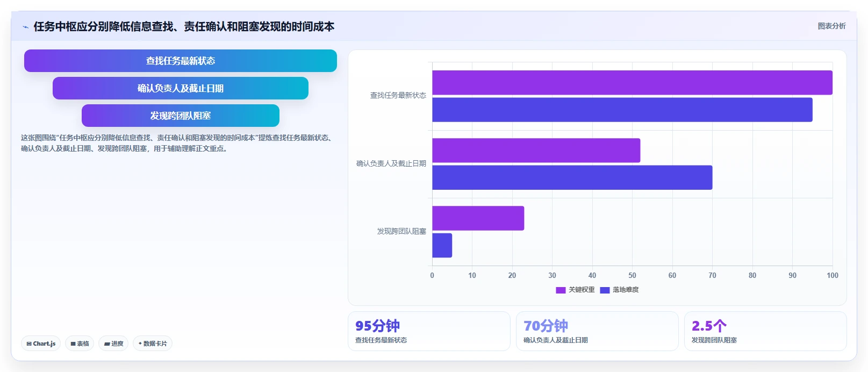Click the 数据卡片 tag chip
The width and height of the screenshot is (868, 372).
[153, 344]
